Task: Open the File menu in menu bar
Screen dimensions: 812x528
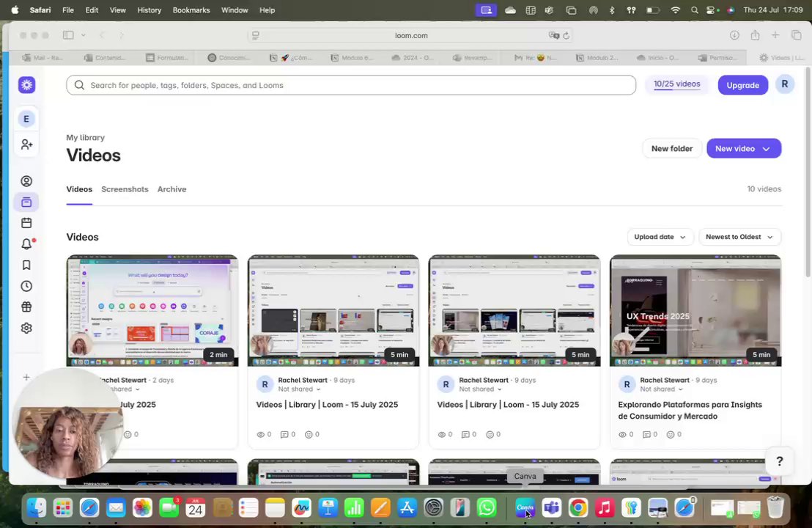Action: (x=68, y=10)
